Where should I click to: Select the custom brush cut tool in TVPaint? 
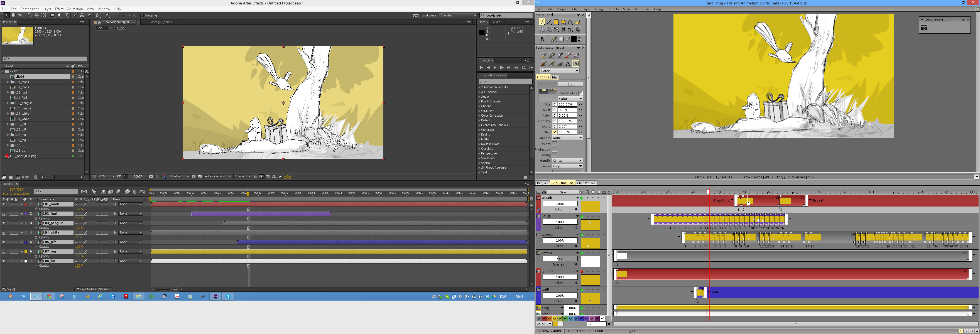tap(576, 63)
